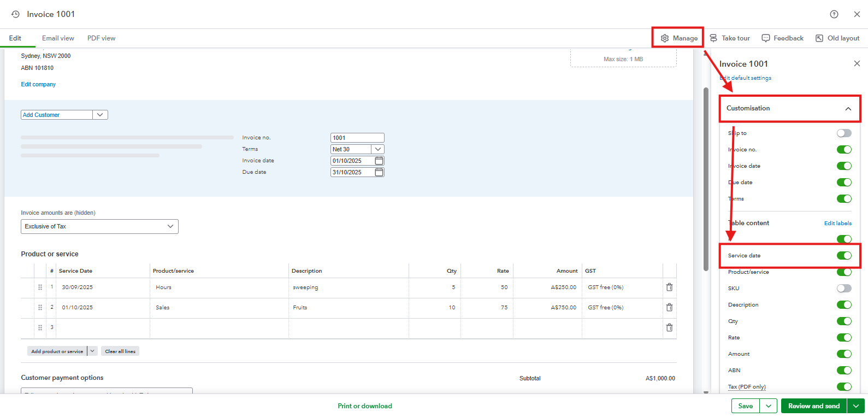Click the history clock icon beside Invoice 1001
868x417 pixels.
pos(15,14)
